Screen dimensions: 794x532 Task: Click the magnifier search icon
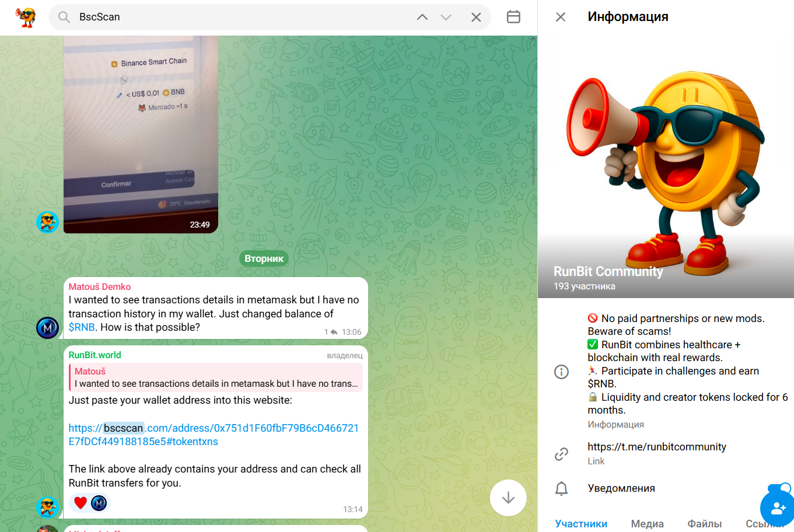coord(64,17)
